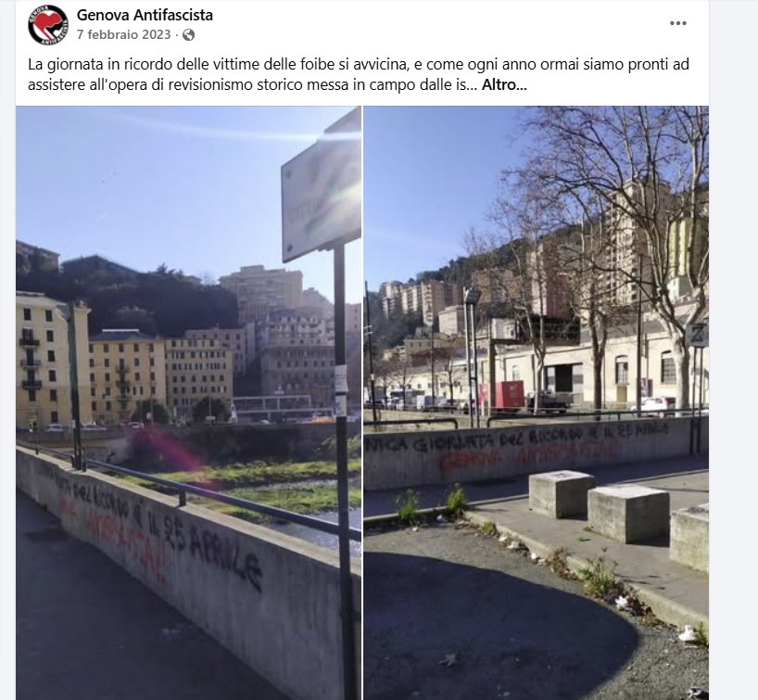
Task: Click the public globe privacy icon
Action: pos(188,35)
